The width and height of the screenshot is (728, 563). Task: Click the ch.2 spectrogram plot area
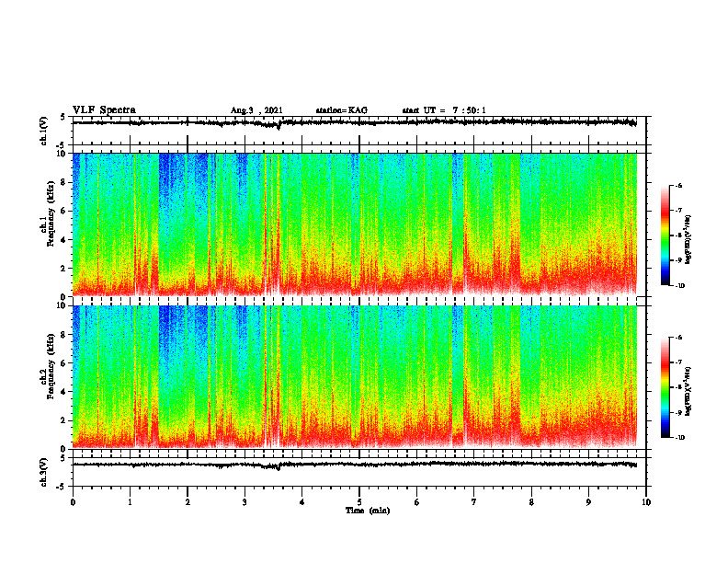(x=354, y=377)
